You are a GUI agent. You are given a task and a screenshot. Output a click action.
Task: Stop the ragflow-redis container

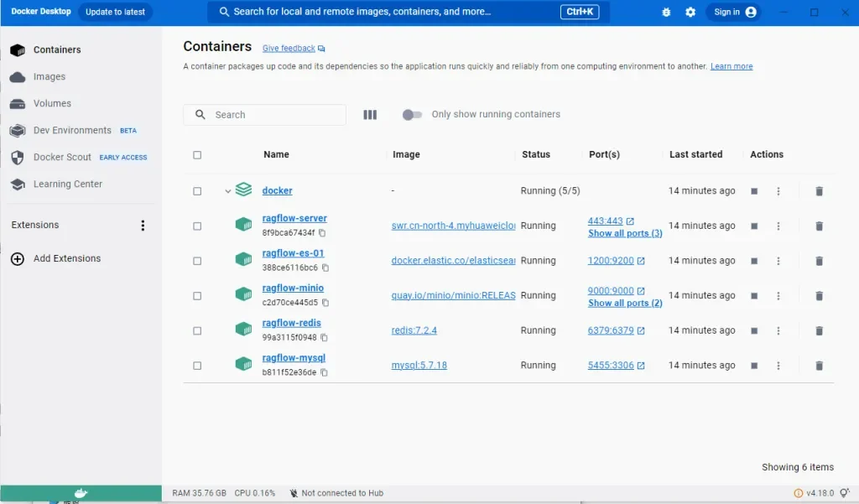tap(754, 331)
